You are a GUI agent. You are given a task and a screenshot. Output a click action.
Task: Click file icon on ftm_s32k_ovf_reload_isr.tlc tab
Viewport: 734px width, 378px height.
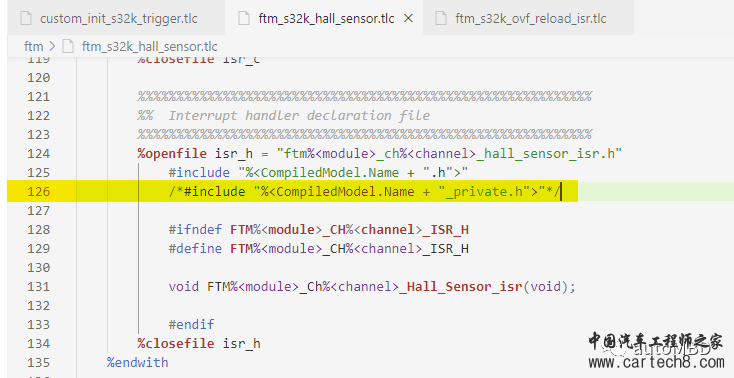point(440,18)
